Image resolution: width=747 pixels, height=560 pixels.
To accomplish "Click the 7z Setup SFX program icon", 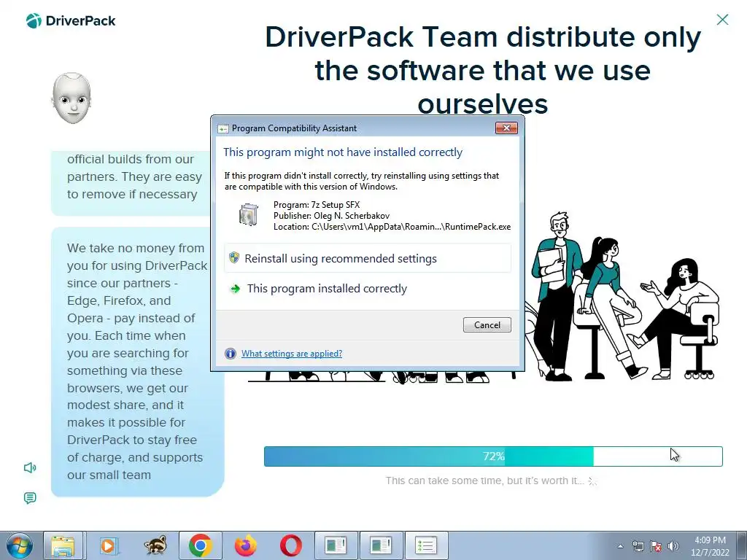I will 248,214.
